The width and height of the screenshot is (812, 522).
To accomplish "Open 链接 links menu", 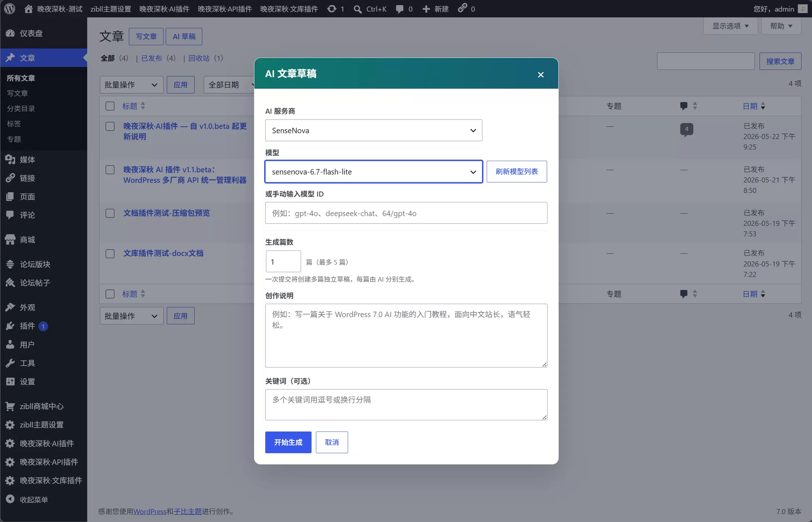I will tap(43, 178).
